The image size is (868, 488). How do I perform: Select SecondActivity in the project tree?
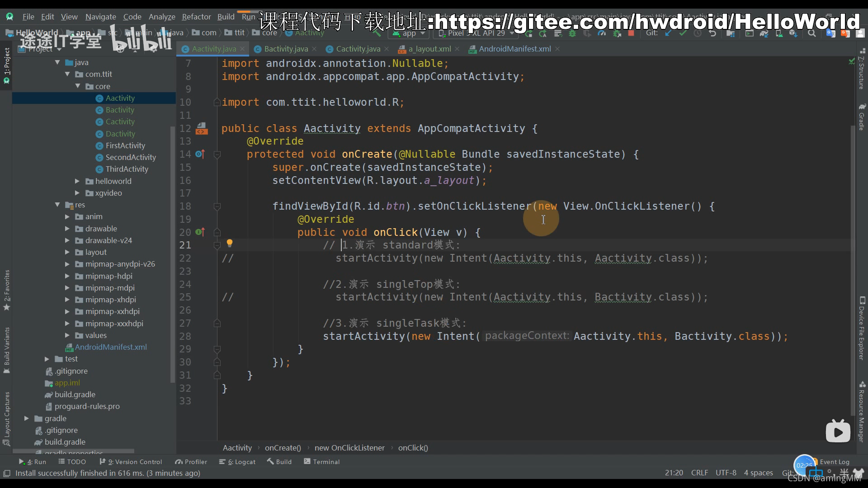point(131,157)
